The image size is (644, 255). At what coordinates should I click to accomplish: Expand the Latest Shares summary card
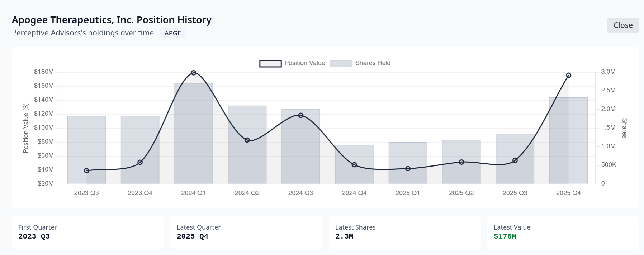click(x=404, y=232)
